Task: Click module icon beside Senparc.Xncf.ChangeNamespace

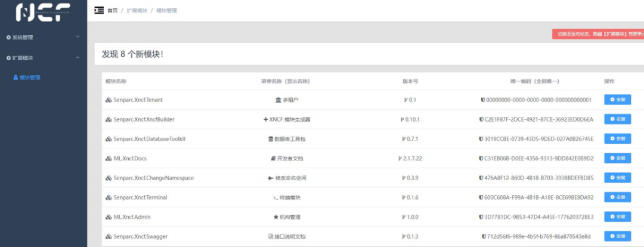Action: coord(109,178)
